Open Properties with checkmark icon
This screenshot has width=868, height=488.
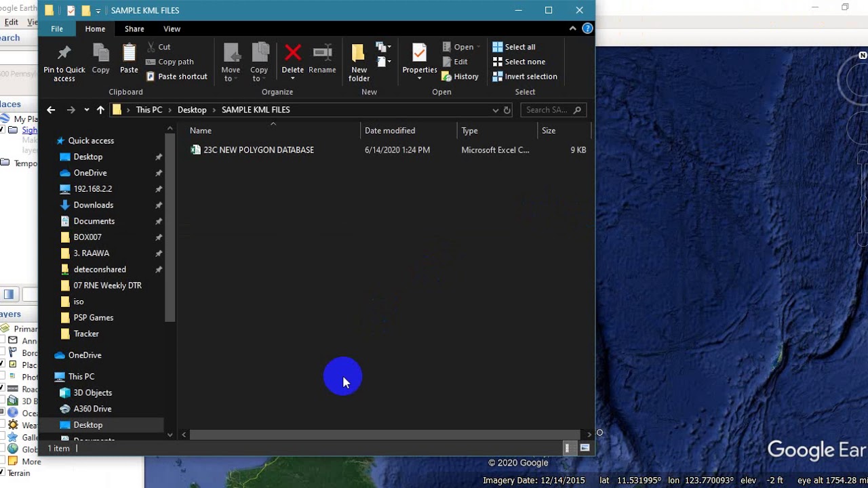pos(419,53)
